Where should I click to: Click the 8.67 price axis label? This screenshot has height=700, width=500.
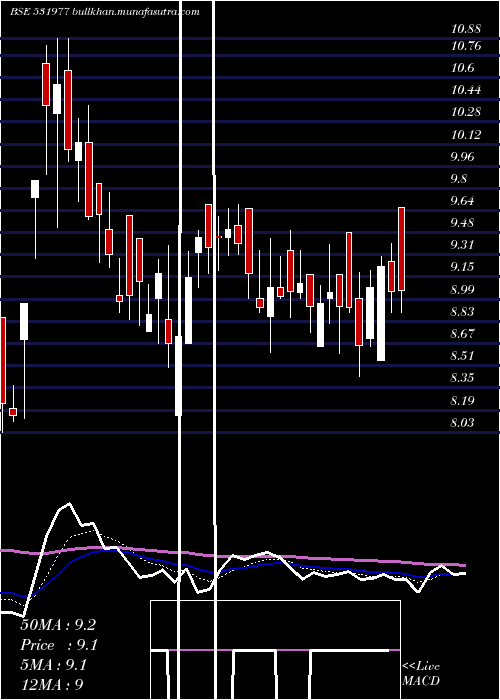click(462, 334)
